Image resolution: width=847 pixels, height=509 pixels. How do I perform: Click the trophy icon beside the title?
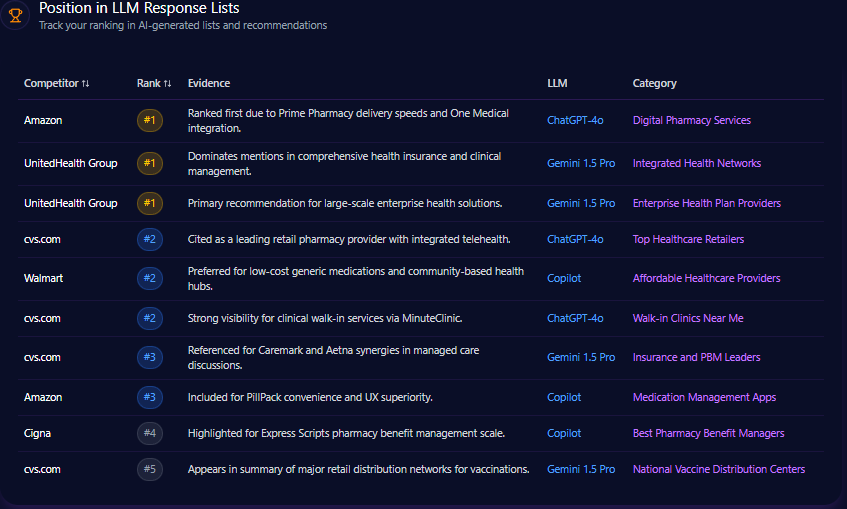point(15,15)
